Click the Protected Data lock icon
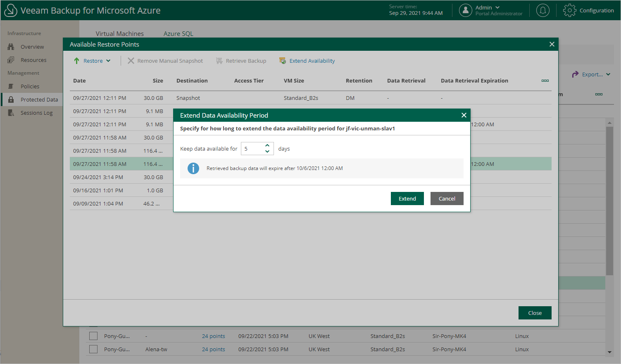The width and height of the screenshot is (621, 364). [11, 99]
